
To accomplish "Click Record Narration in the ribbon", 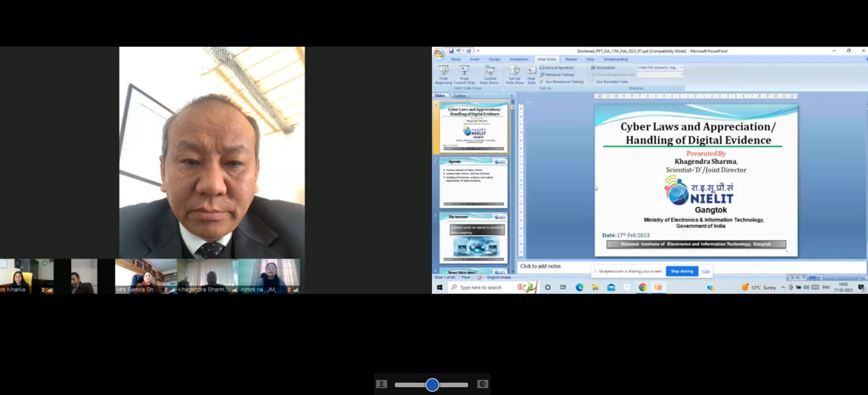I will pos(557,68).
